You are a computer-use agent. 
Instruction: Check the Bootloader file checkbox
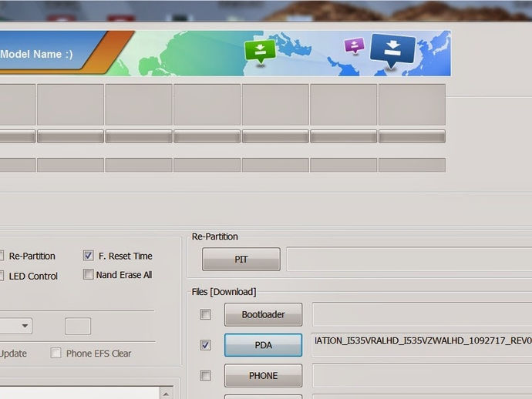(x=205, y=314)
